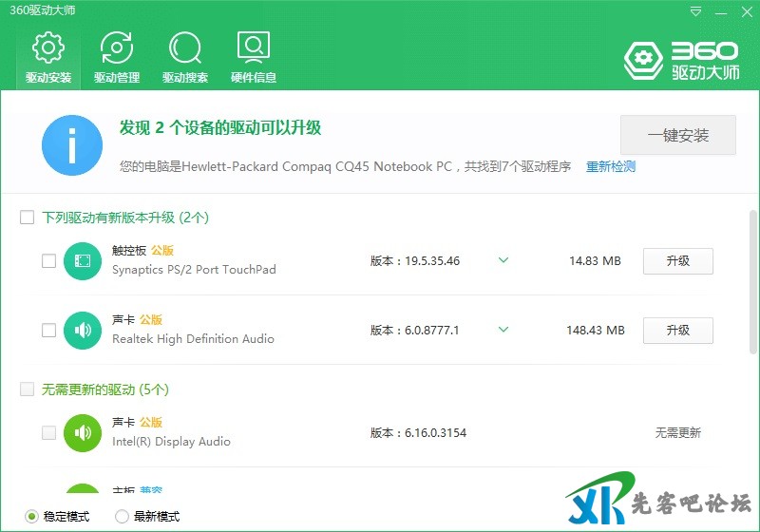
Task: Click the blue info circle icon
Action: coord(72,145)
